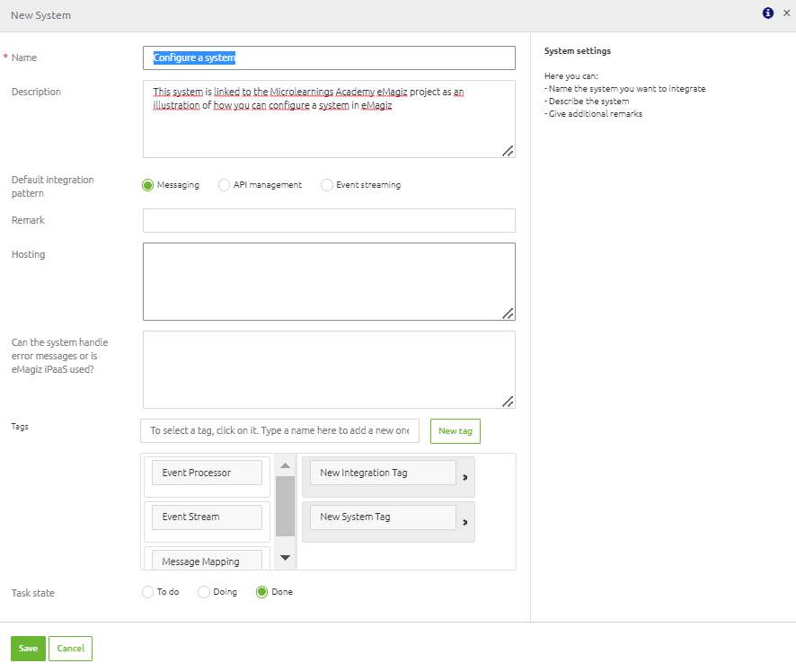Screen dimensions: 796x672
Task: Cancel system creation
Action: click(x=70, y=648)
